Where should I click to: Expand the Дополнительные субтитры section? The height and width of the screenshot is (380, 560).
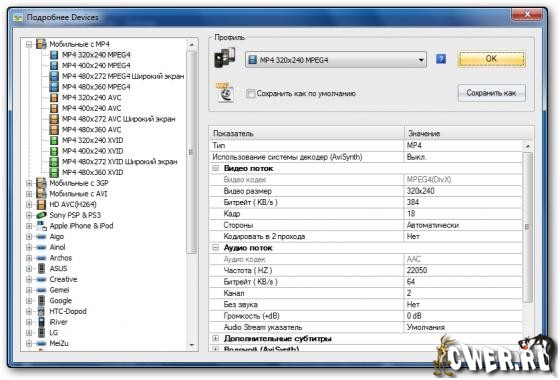pyautogui.click(x=215, y=338)
